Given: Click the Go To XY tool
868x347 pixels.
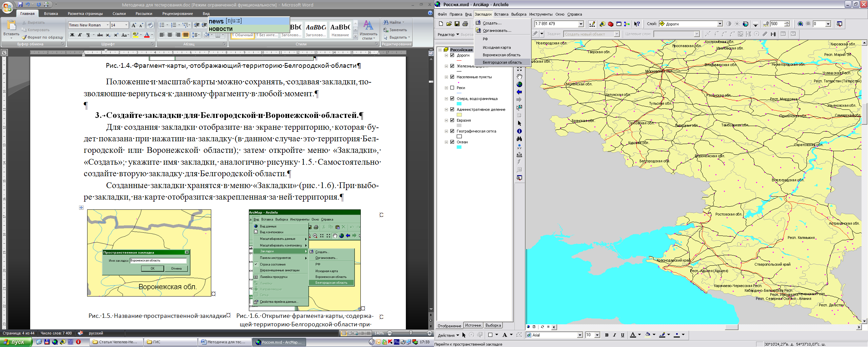Looking at the screenshot, I should (x=519, y=147).
